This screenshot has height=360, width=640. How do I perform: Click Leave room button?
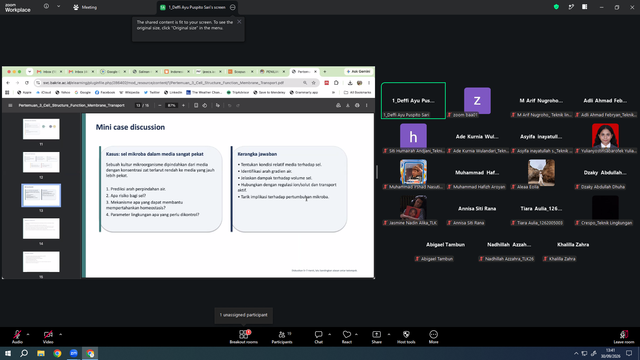tap(624, 337)
